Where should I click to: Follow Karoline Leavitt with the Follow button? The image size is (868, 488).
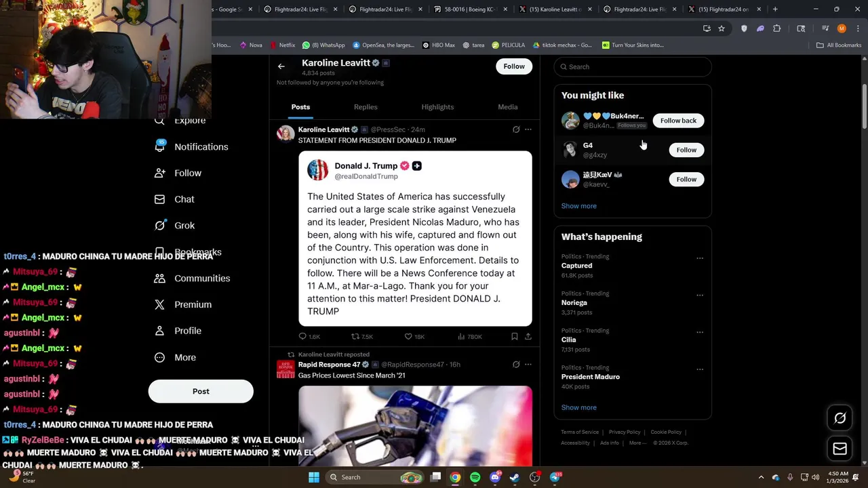(514, 66)
